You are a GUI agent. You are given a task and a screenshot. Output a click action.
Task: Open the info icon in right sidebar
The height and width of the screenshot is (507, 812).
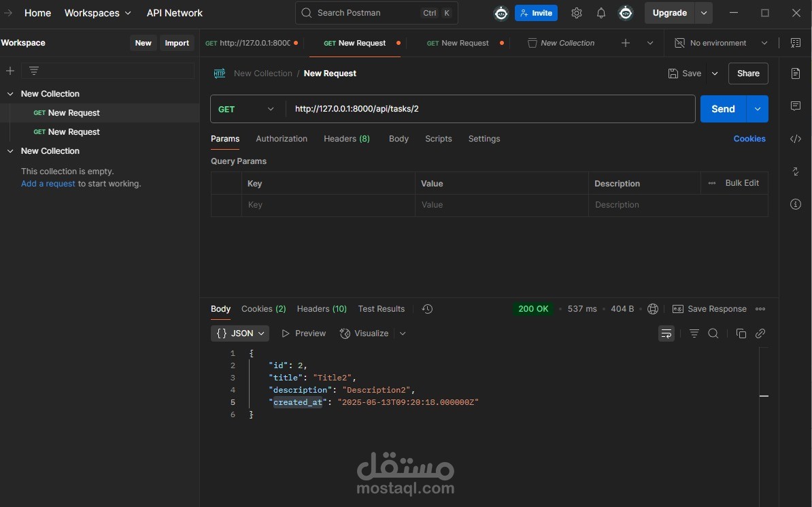(796, 204)
